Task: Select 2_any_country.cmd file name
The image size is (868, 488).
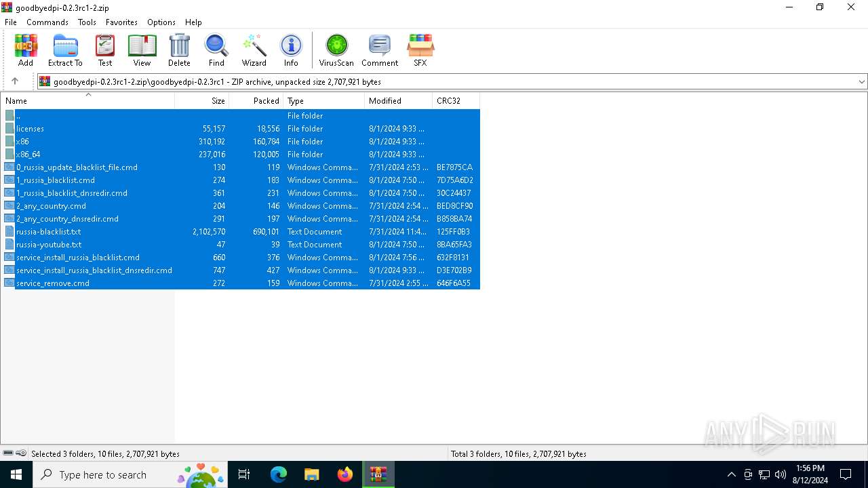Action: click(51, 206)
